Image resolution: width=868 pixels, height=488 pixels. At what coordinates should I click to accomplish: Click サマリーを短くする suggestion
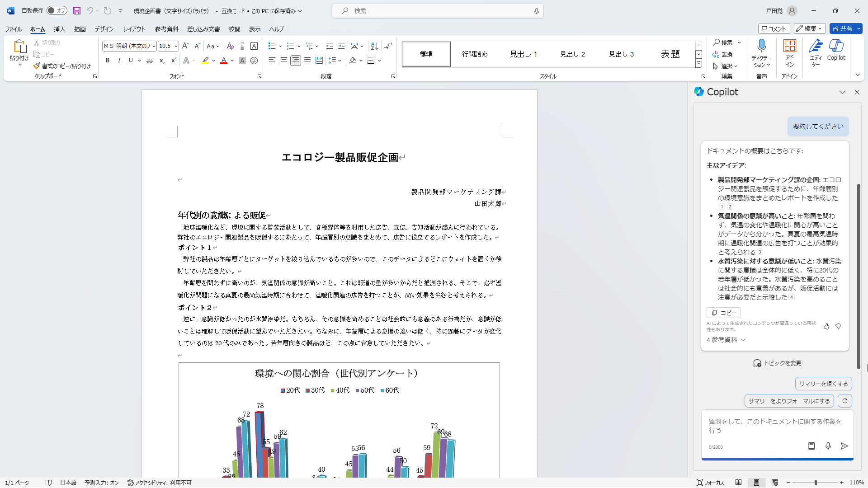(x=823, y=384)
